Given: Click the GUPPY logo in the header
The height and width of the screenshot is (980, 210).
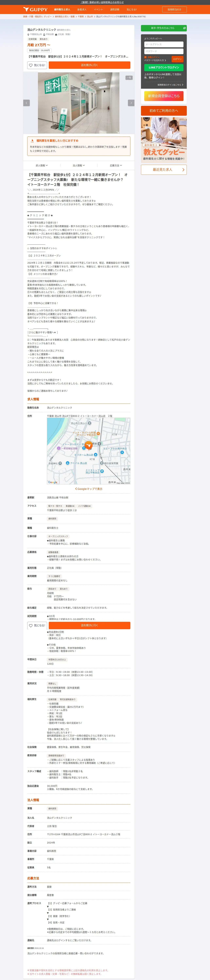Looking at the screenshot, I should (35, 9).
